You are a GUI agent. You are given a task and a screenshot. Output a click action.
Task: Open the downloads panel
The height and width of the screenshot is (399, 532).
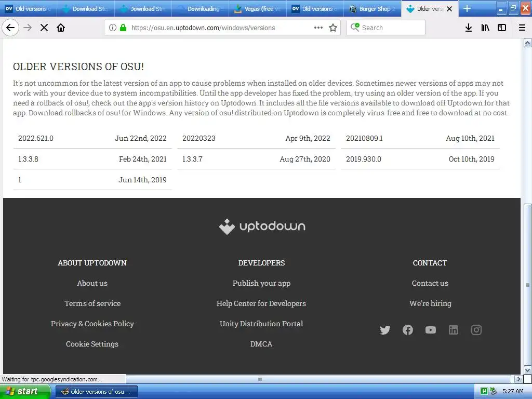(469, 28)
